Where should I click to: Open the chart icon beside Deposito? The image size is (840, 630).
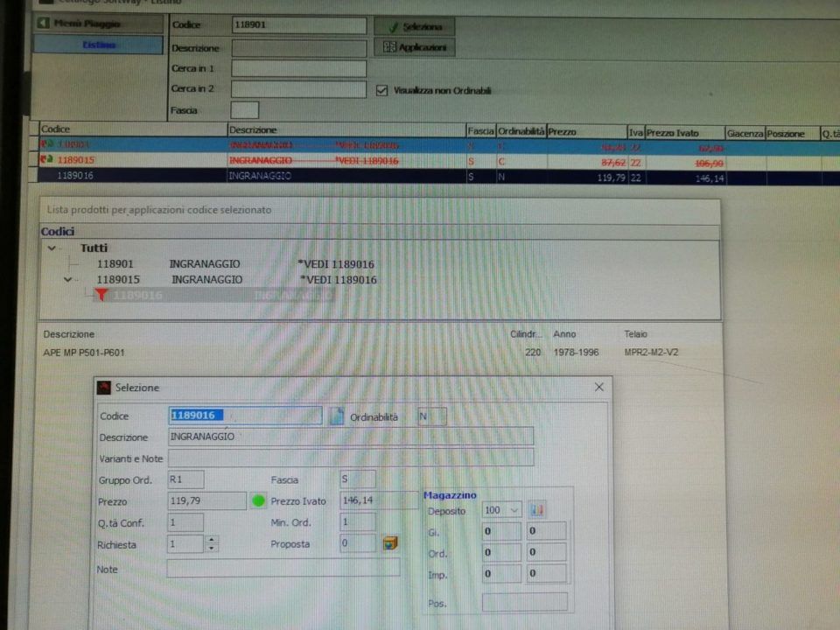pos(537,509)
